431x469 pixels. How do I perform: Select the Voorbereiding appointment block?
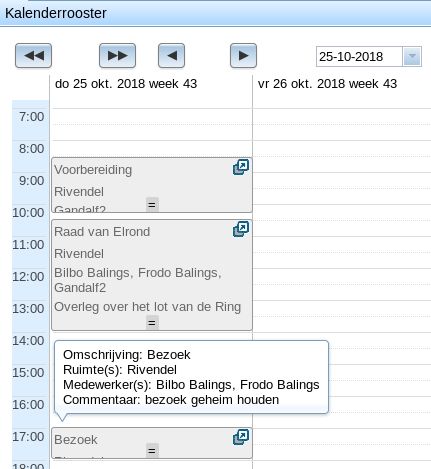coord(152,185)
